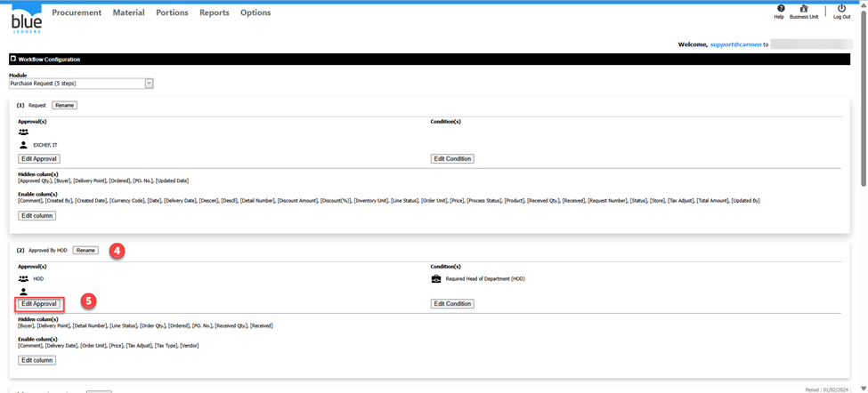
Task: Open the Business Unit icon
Action: tap(804, 9)
